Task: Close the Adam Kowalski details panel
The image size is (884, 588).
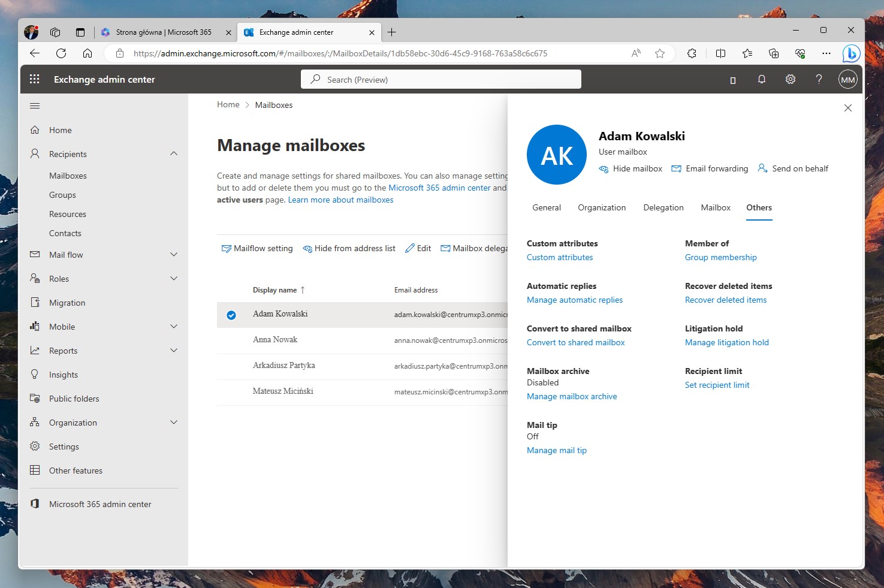Action: (x=848, y=108)
